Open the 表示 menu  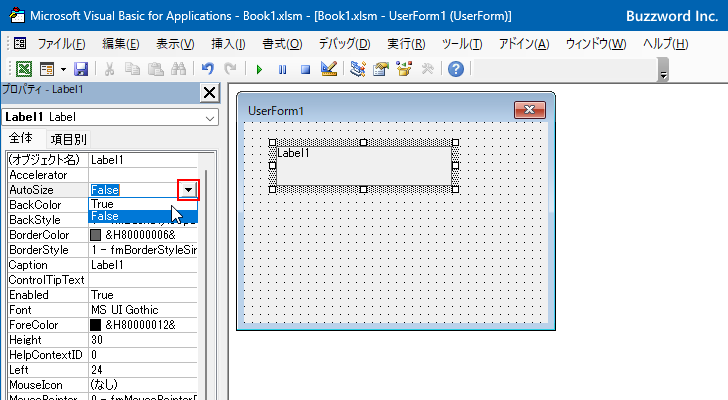coord(175,44)
